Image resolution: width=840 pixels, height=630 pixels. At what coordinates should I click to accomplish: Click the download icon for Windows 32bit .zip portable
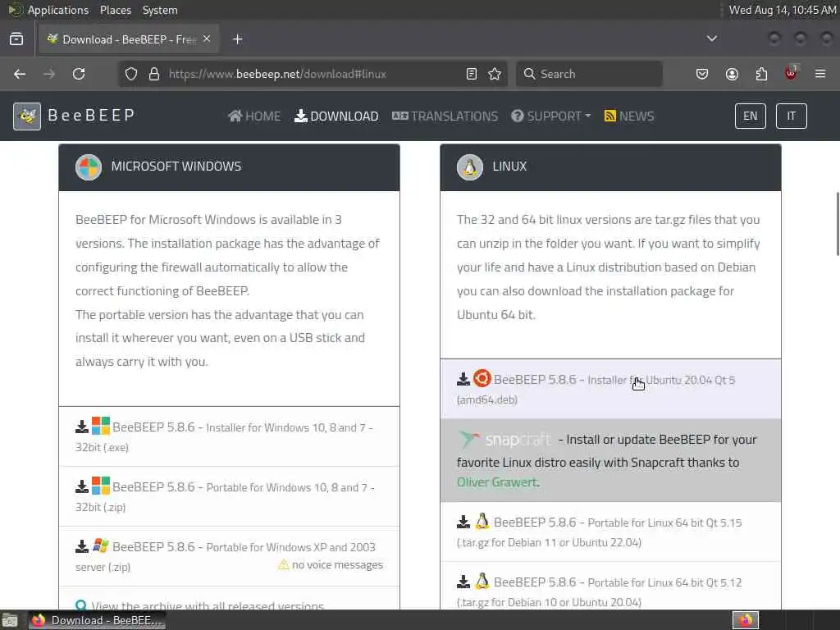[82, 487]
